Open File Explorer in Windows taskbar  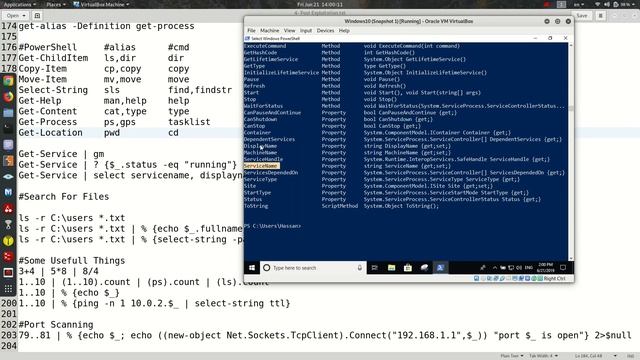(x=391, y=268)
